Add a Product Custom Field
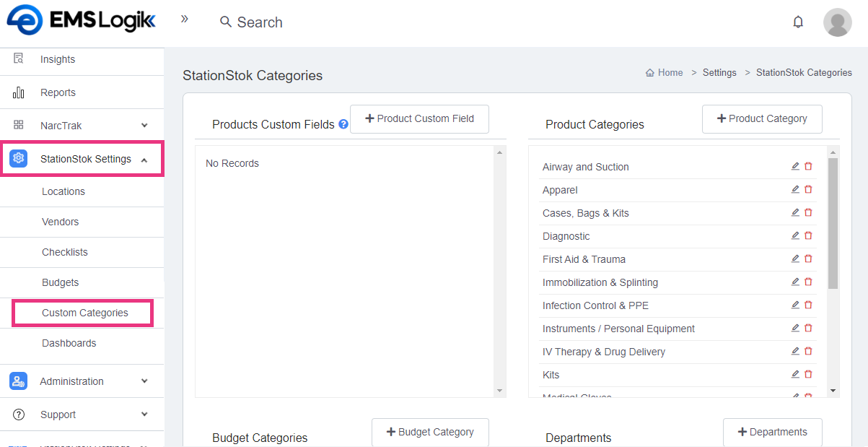Screen dimensions: 868x447 (419, 118)
